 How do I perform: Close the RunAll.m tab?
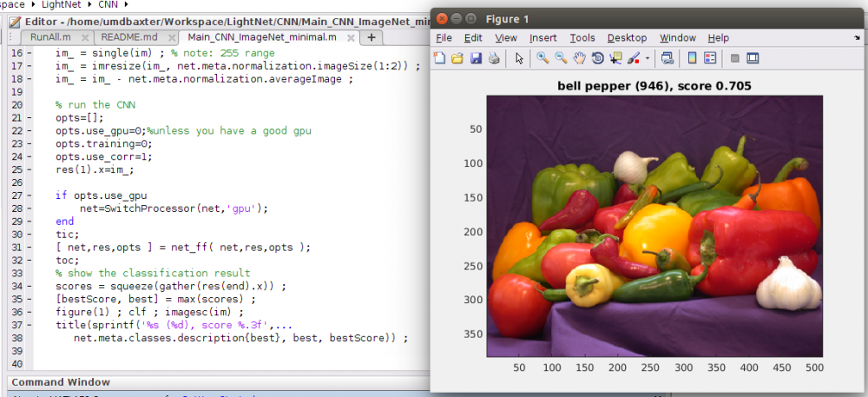pos(85,37)
